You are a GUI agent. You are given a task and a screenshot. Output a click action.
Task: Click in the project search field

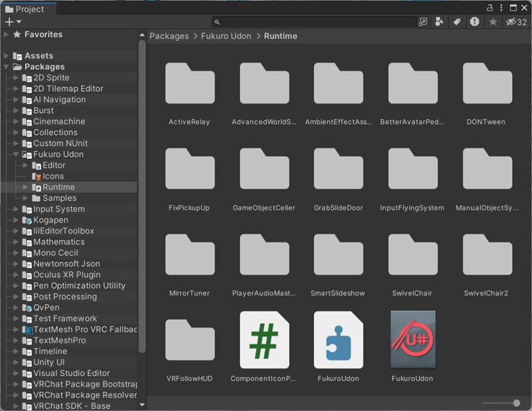314,22
